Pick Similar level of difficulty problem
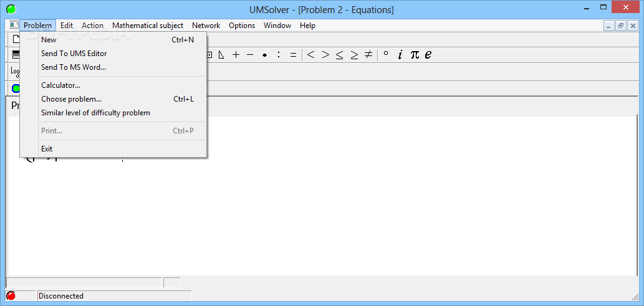The height and width of the screenshot is (306, 644). pos(113,113)
